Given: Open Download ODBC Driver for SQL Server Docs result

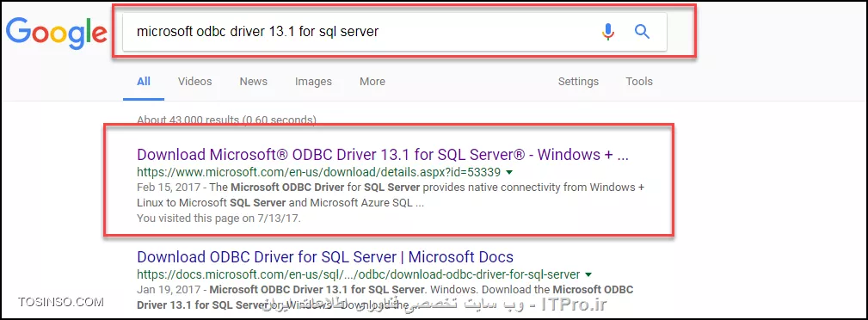Looking at the screenshot, I should pos(325,257).
